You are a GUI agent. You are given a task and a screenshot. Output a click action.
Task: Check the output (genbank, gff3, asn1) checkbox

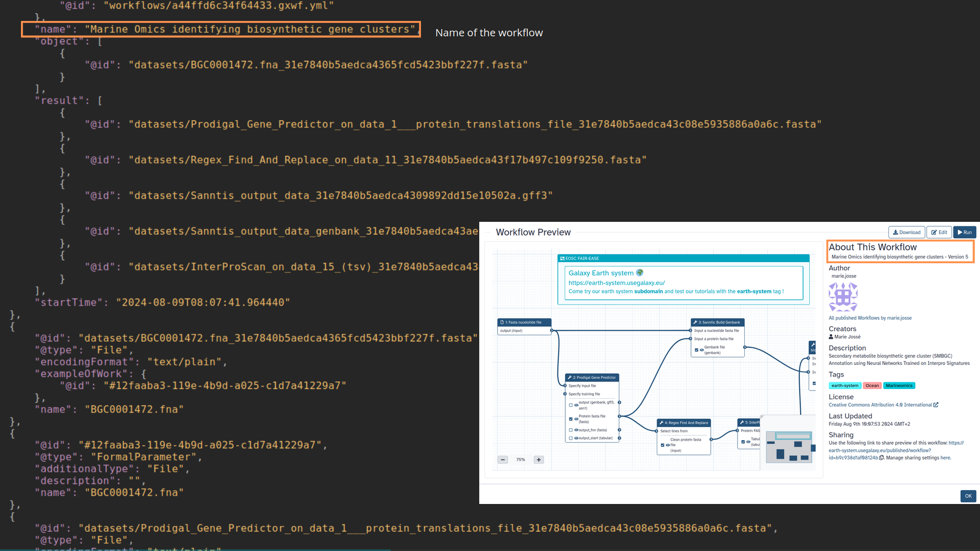[x=571, y=405]
